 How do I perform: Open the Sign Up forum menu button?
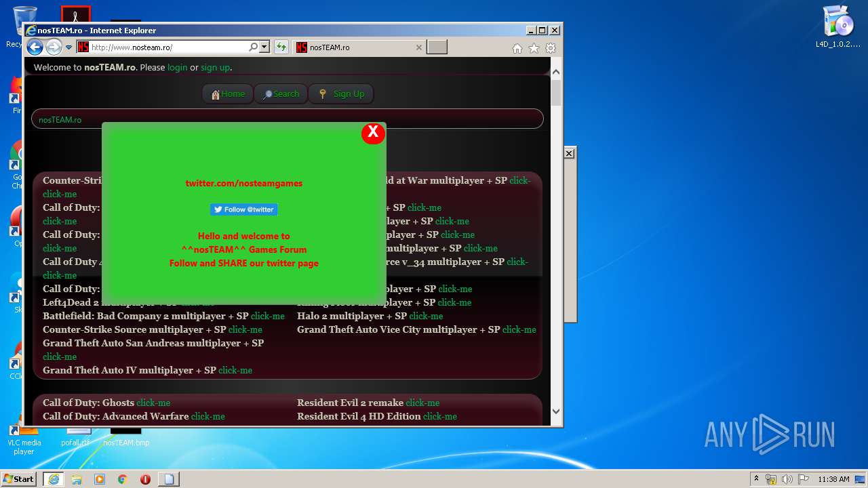coord(341,94)
